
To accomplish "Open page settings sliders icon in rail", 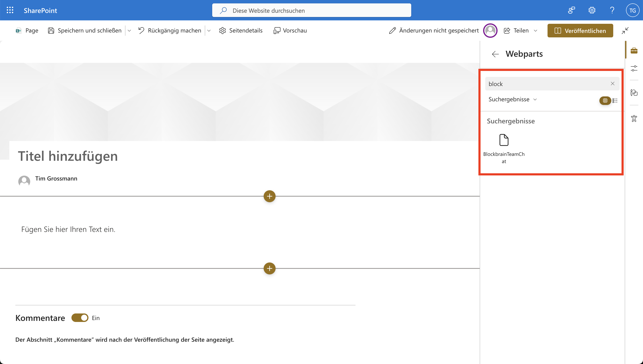I will coord(634,68).
